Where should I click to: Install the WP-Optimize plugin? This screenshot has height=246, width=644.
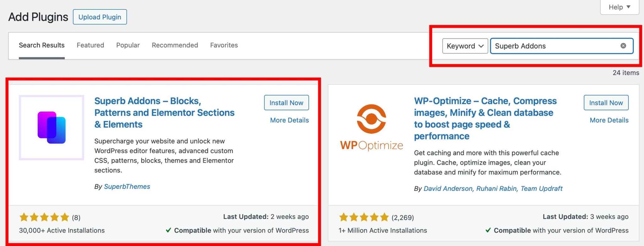tap(606, 103)
